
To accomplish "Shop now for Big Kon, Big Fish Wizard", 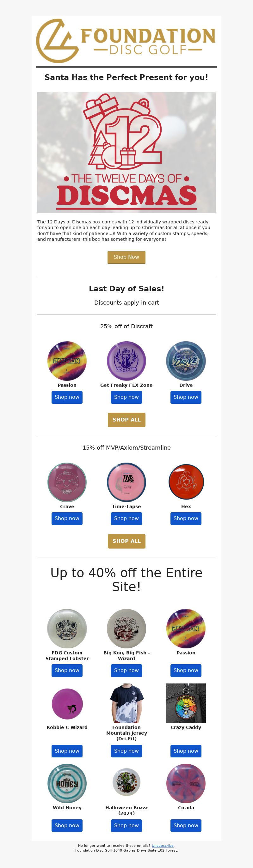I will tap(126, 670).
